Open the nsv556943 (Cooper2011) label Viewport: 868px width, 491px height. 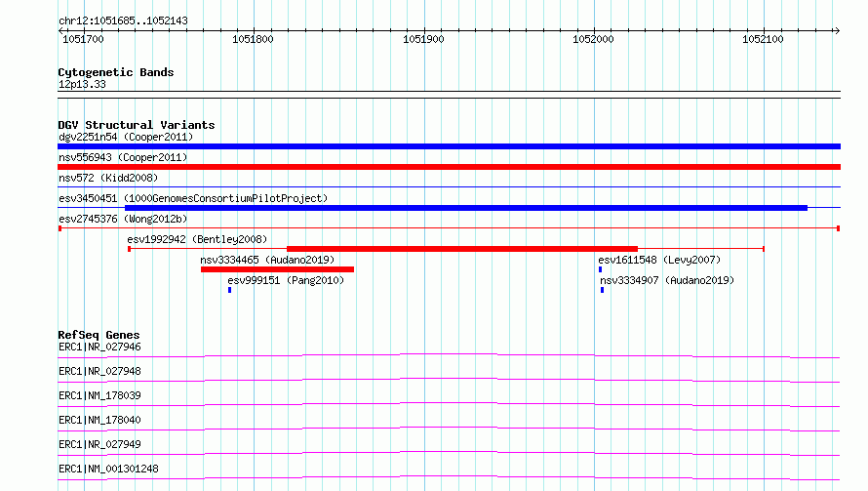pos(123,157)
